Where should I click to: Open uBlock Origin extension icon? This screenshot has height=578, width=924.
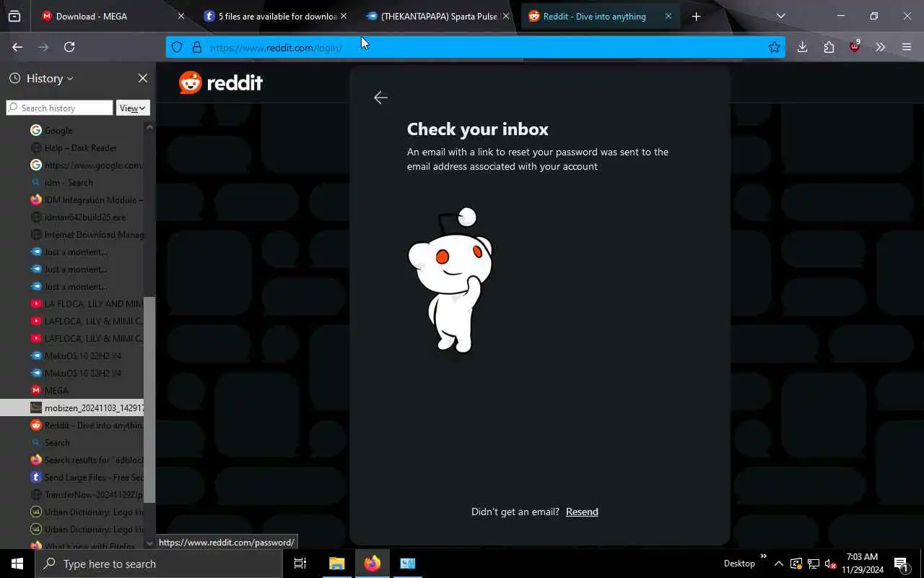pos(855,47)
